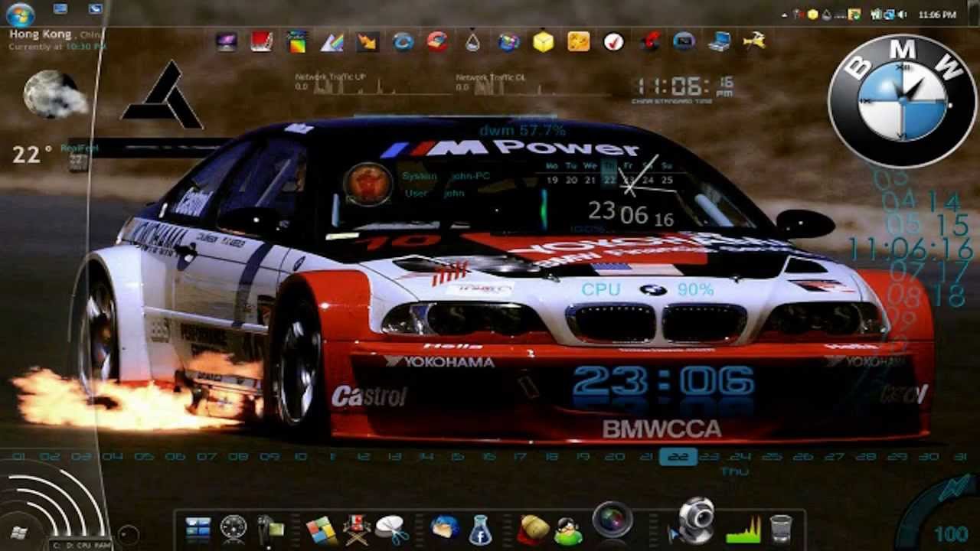Launch the Windows flag icon in bottom dock
Screen dimensions: 980x551
click(322, 529)
